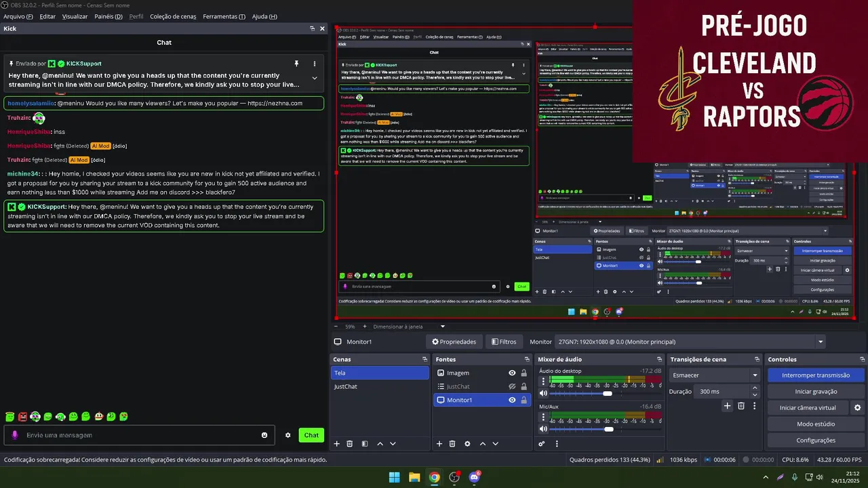Open the Editar menu
The height and width of the screenshot is (488, 868).
pyautogui.click(x=47, y=16)
